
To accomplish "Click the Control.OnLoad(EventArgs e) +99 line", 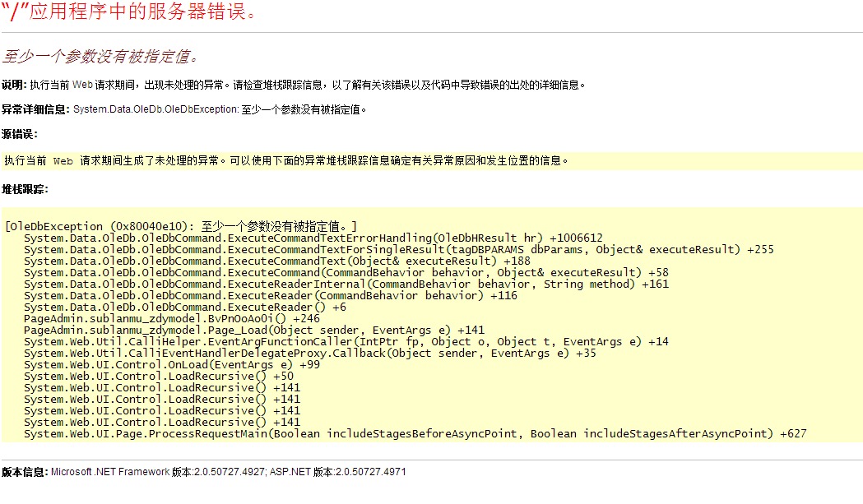I will coord(171,364).
